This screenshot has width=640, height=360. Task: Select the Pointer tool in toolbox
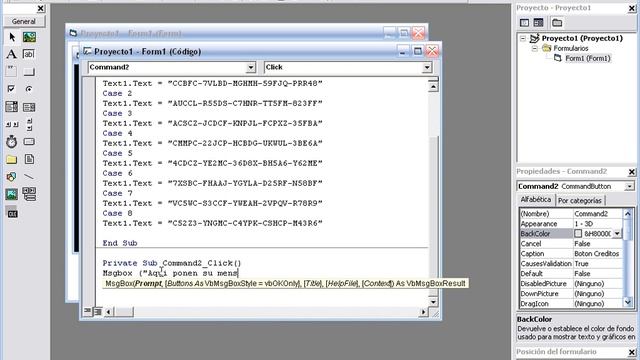point(12,37)
